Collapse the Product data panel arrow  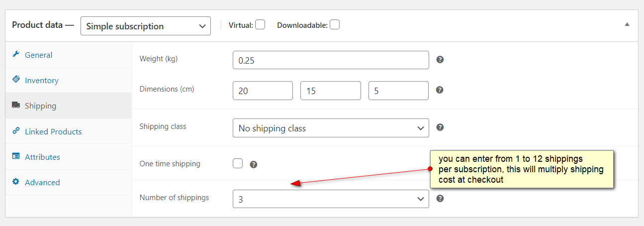pos(627,24)
